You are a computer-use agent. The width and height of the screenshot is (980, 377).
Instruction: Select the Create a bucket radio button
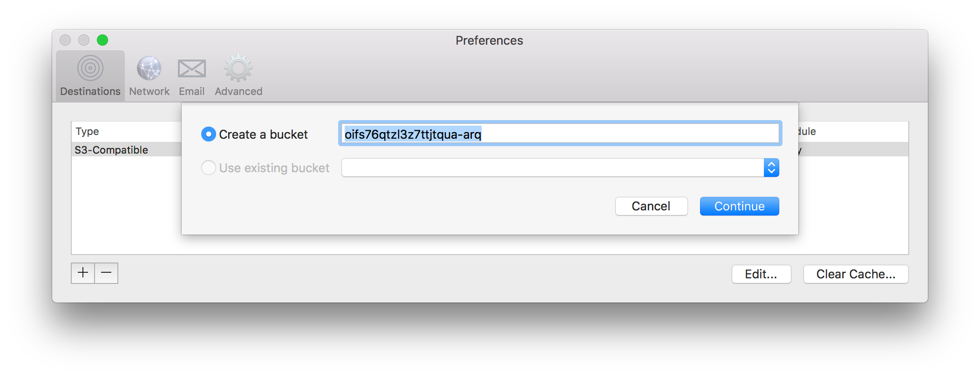pyautogui.click(x=208, y=135)
